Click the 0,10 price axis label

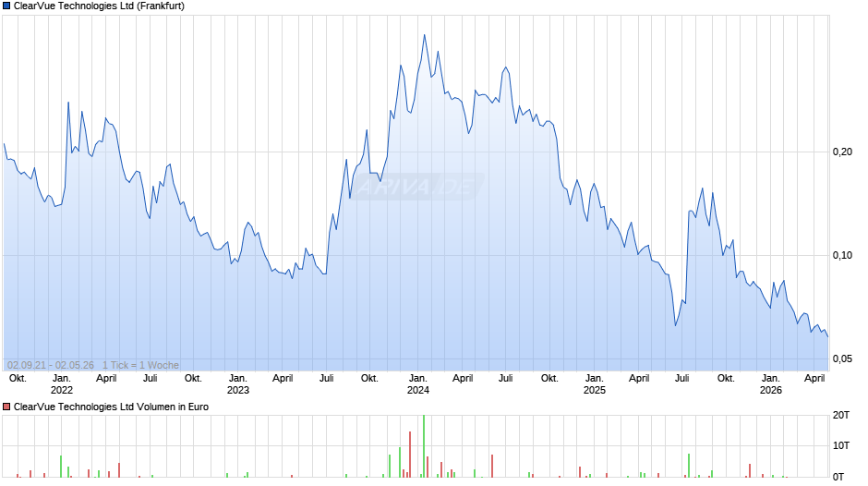pos(842,255)
